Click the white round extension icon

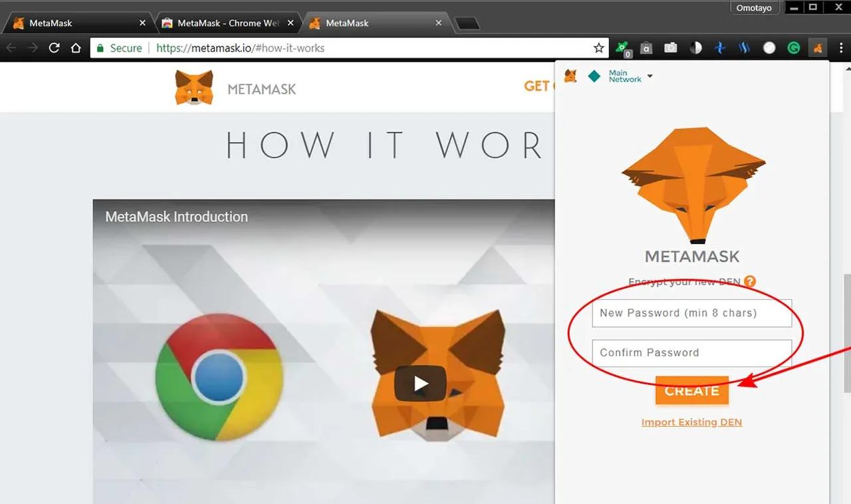click(x=769, y=48)
